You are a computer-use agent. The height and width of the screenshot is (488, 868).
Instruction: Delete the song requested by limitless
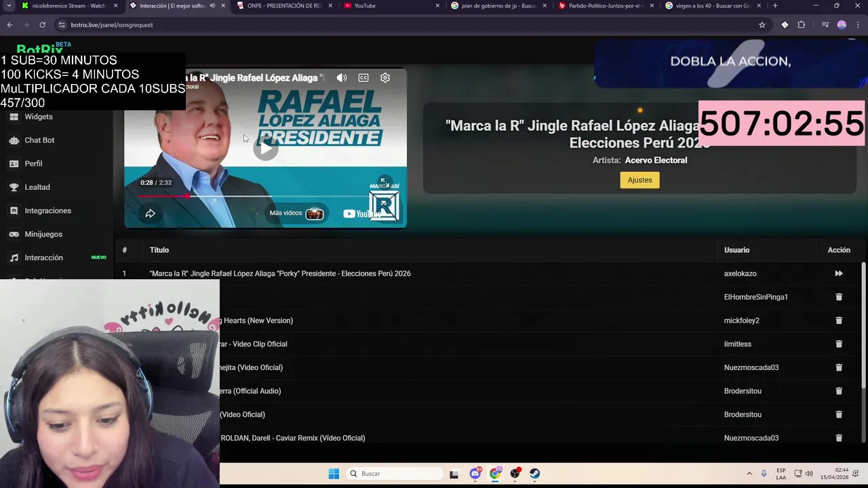click(x=839, y=344)
